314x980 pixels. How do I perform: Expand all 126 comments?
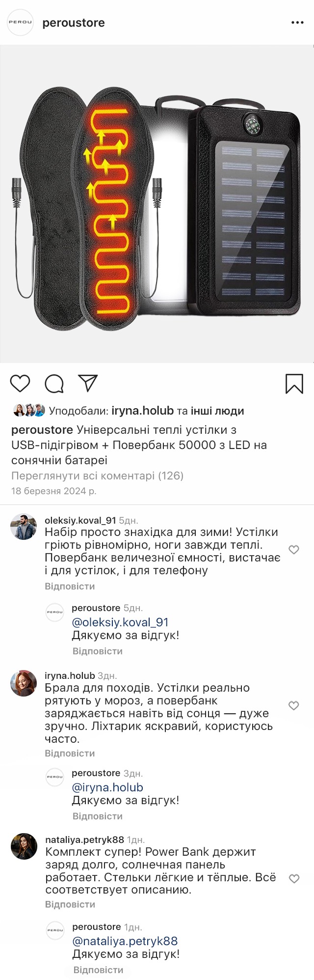(97, 476)
